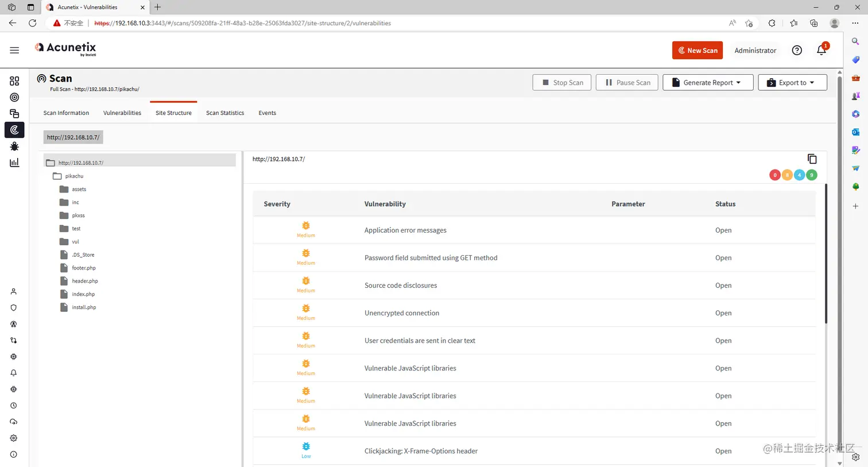The height and width of the screenshot is (467, 868).
Task: Open Targets concentric-circle icon in sidebar
Action: [14, 97]
